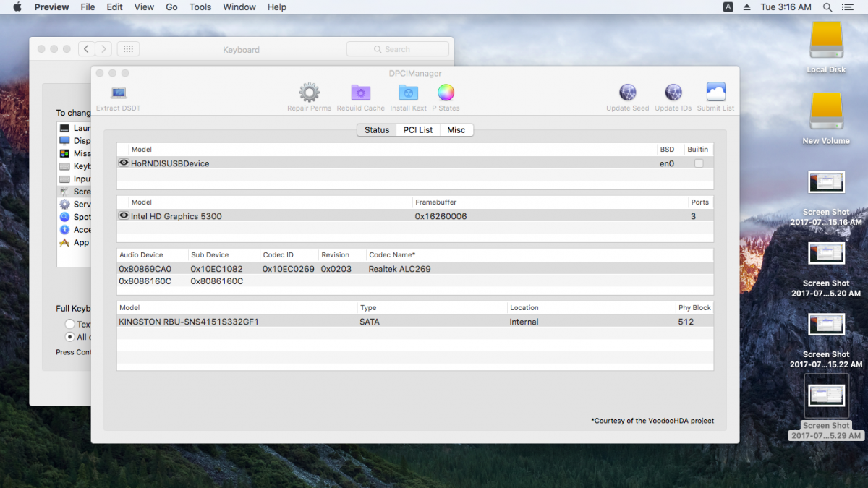
Task: Switch to the PCI List tab
Action: (418, 130)
